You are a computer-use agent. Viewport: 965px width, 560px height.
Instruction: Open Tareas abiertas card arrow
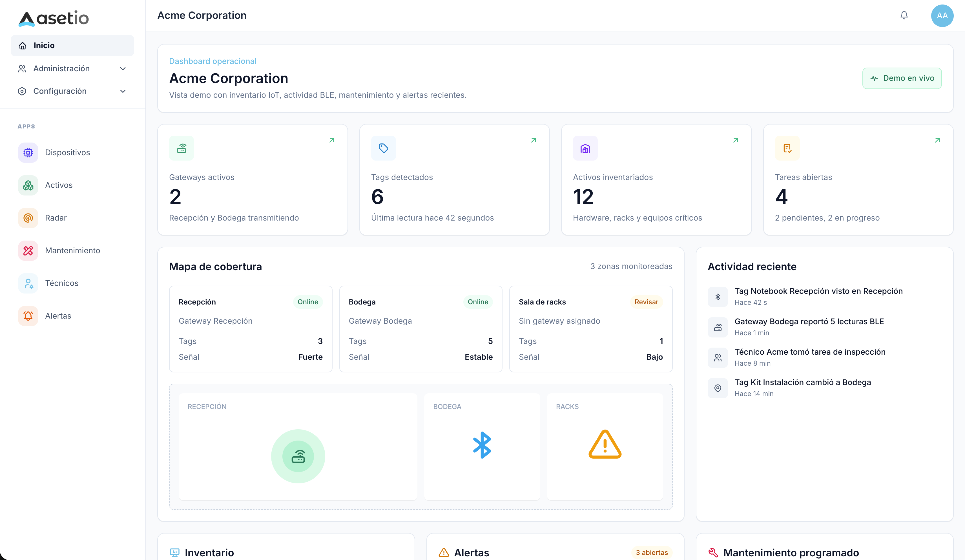(x=937, y=141)
